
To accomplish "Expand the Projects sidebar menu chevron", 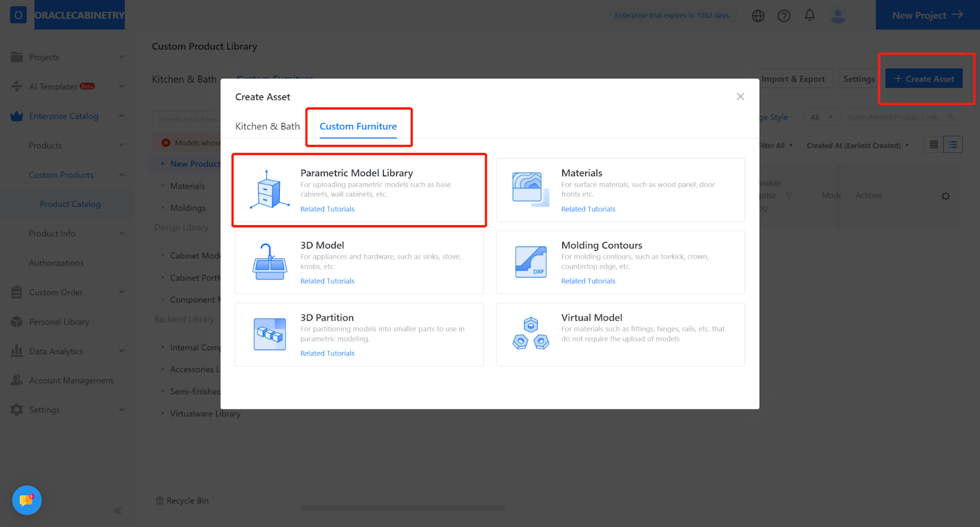I will click(121, 57).
